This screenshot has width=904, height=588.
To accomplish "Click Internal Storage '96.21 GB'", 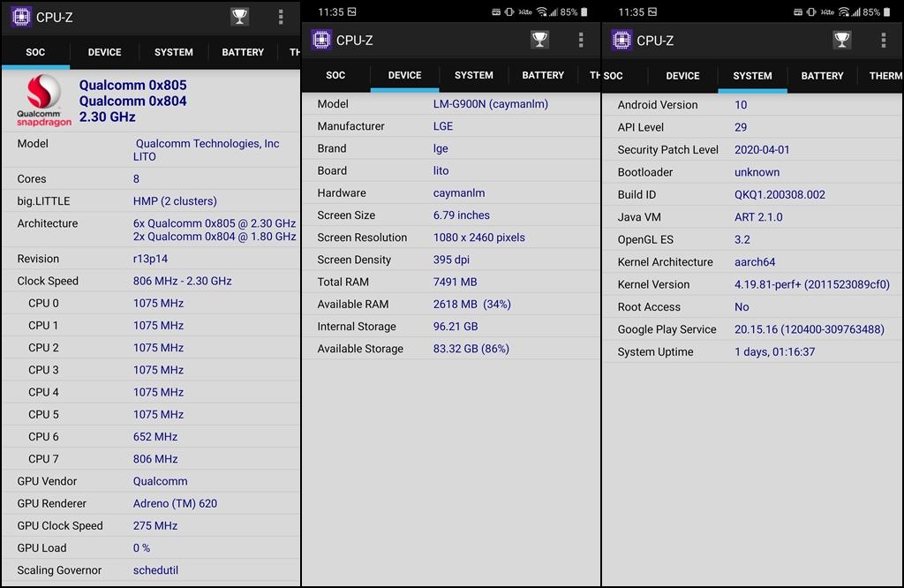I will pos(456,327).
